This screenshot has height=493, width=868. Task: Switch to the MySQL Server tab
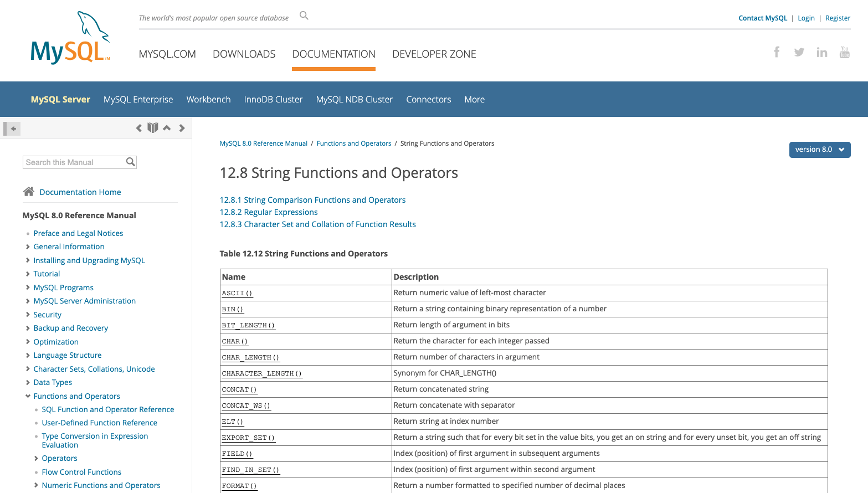coord(60,99)
